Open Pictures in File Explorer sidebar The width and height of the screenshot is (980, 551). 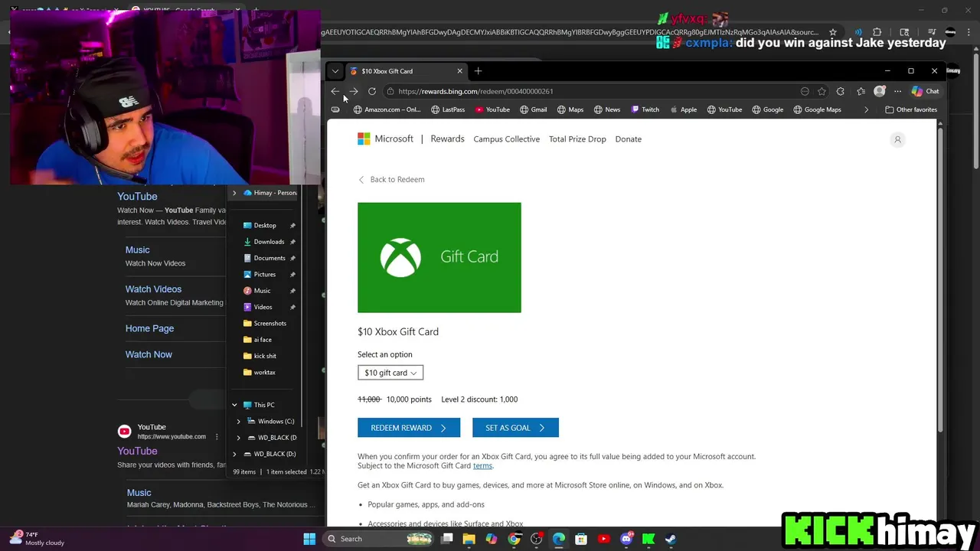coord(265,274)
